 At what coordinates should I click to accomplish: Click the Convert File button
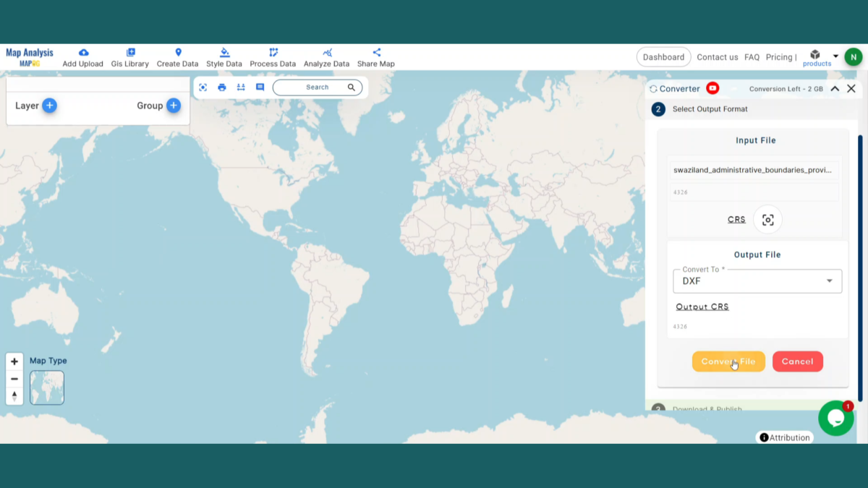click(x=728, y=361)
